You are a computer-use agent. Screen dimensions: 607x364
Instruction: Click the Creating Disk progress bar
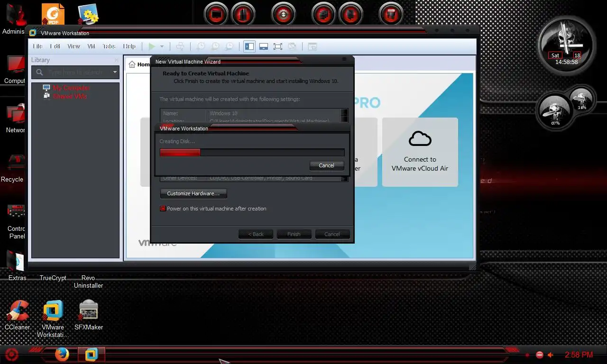click(x=252, y=153)
